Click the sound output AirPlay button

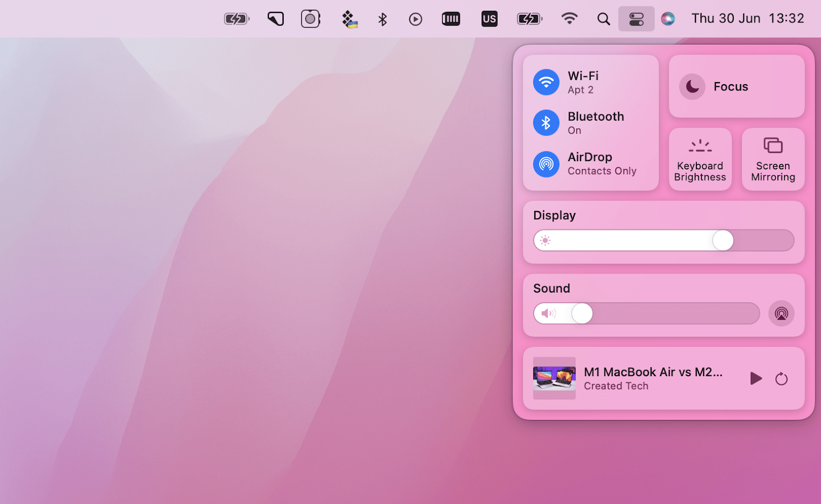[x=781, y=313]
